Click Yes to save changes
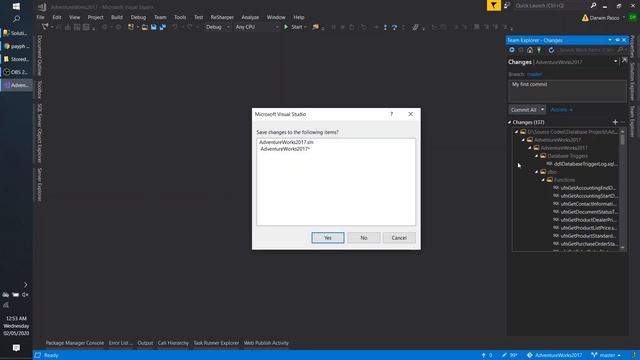The image size is (640, 360). [328, 238]
